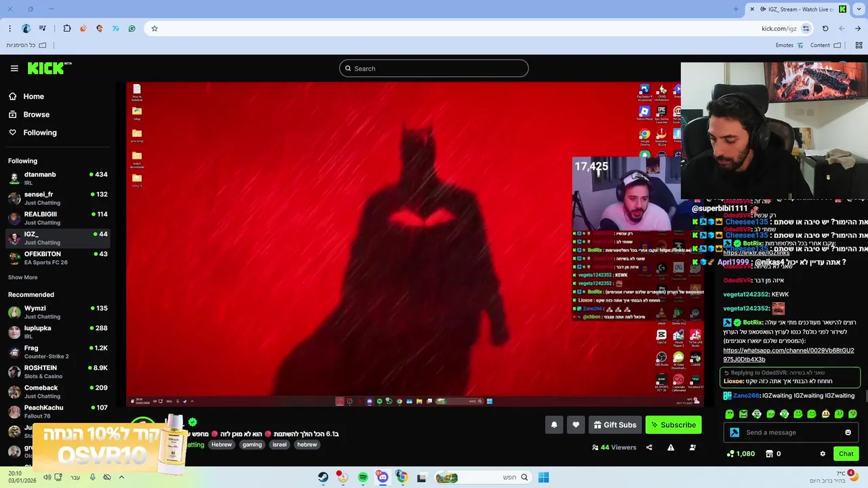Reload the page
Viewport: 868px width, 488px height.
click(x=825, y=28)
